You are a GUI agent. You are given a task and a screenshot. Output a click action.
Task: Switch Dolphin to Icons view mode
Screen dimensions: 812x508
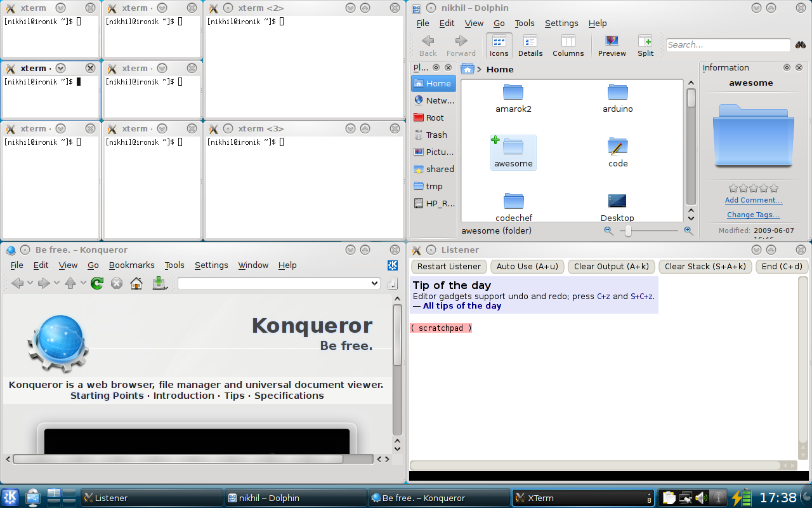pyautogui.click(x=499, y=46)
